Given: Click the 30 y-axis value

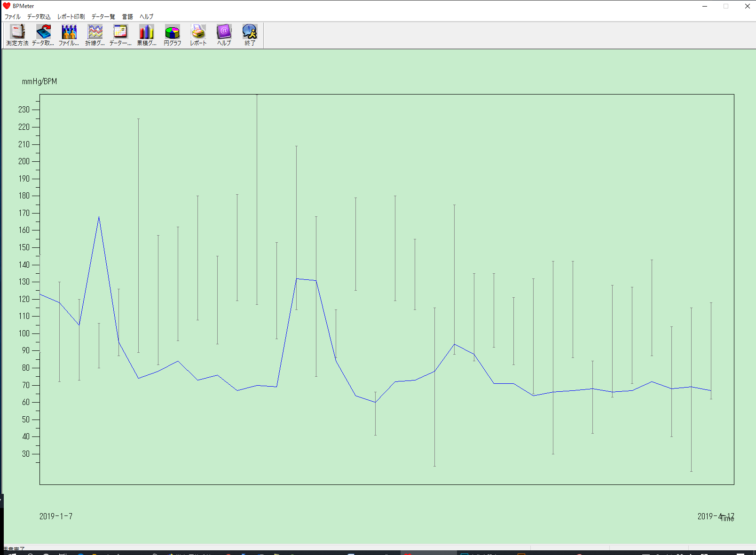Looking at the screenshot, I should coord(26,454).
